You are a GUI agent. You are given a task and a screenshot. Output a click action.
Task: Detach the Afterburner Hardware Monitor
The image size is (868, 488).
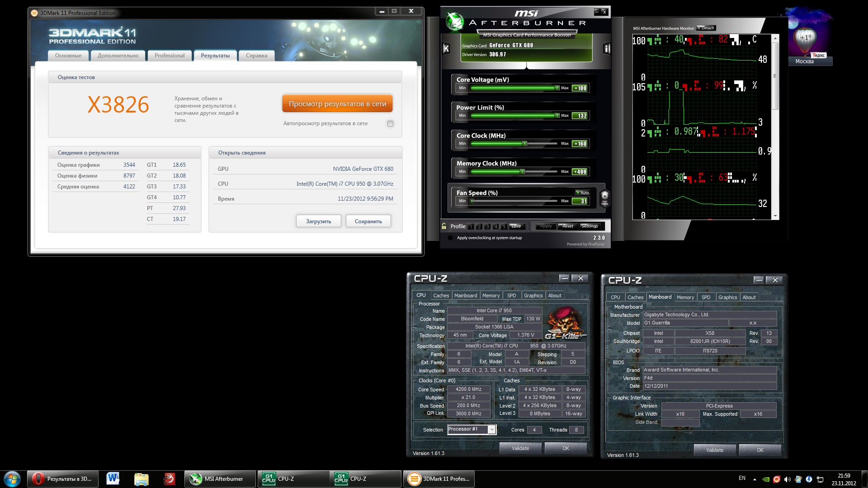coord(706,28)
